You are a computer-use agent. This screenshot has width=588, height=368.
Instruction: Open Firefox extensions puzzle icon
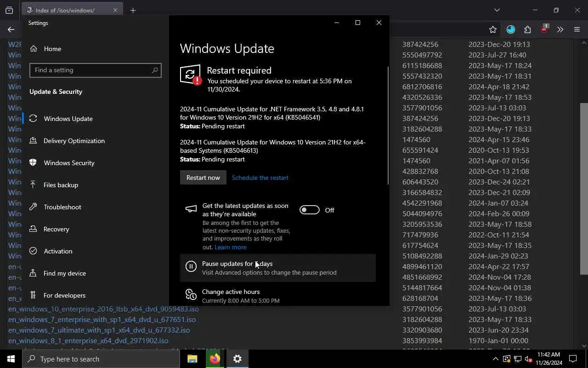(x=527, y=29)
